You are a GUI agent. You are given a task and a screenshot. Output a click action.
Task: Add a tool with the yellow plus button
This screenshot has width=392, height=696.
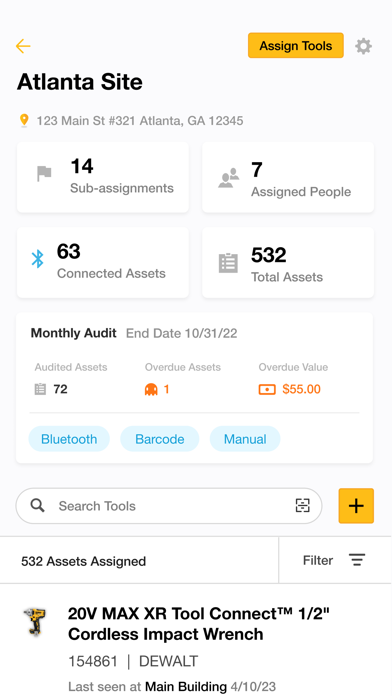356,506
